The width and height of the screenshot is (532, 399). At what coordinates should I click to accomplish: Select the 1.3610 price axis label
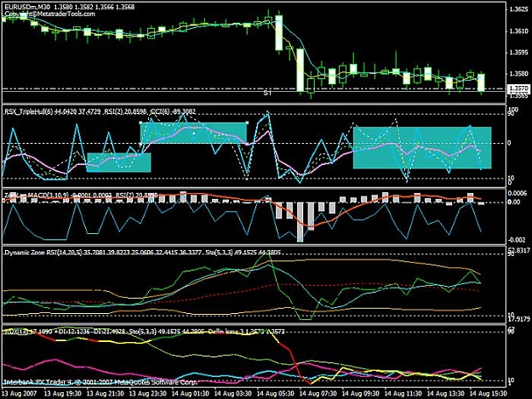(519, 31)
